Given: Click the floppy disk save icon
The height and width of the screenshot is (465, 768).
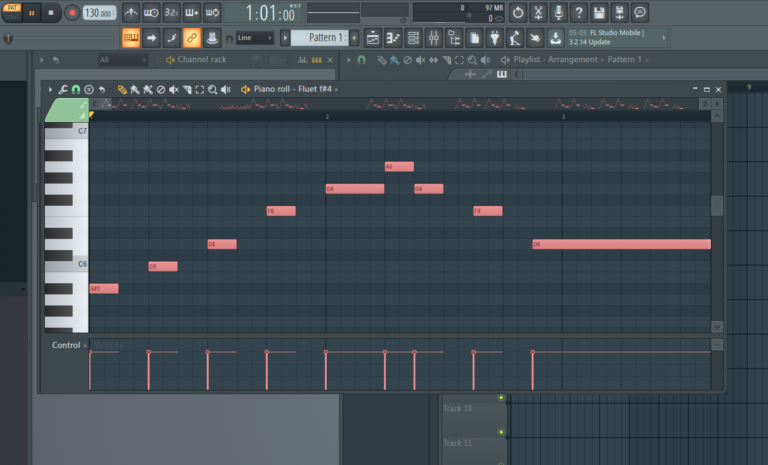Looking at the screenshot, I should [599, 13].
